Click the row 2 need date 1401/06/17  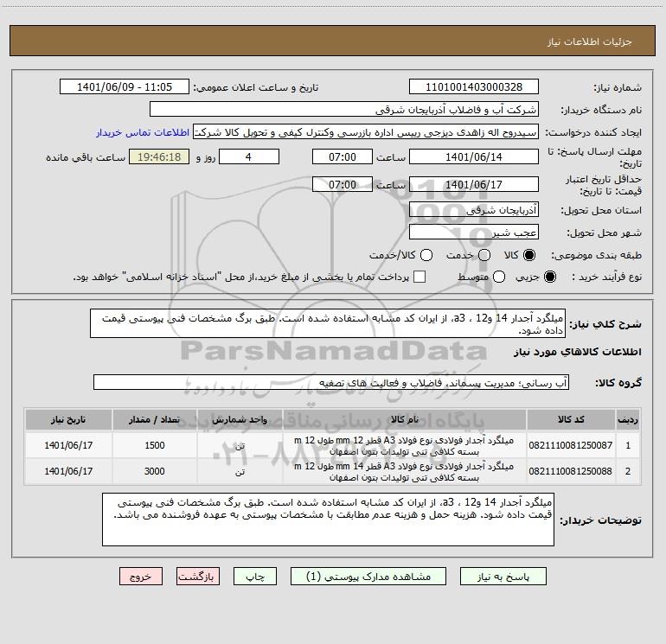coord(68,471)
